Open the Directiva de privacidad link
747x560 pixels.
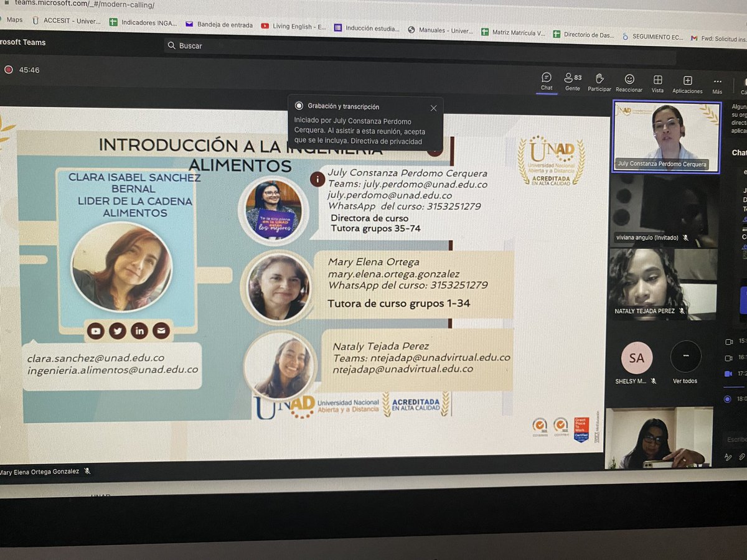[386, 141]
